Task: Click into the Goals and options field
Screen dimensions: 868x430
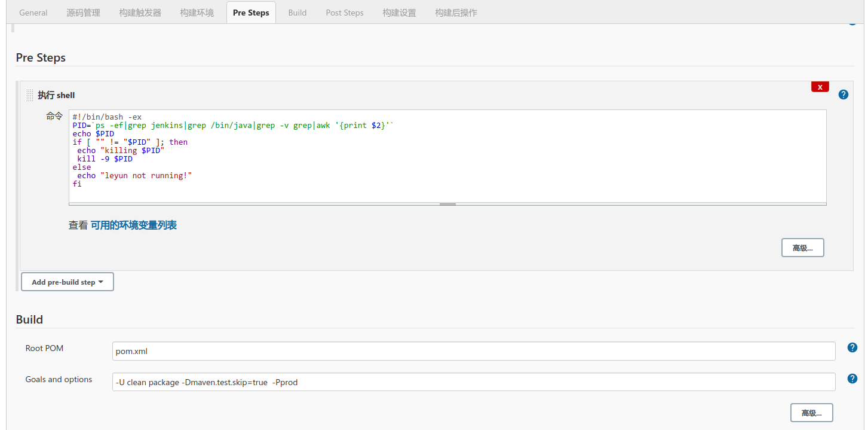Action: click(473, 382)
